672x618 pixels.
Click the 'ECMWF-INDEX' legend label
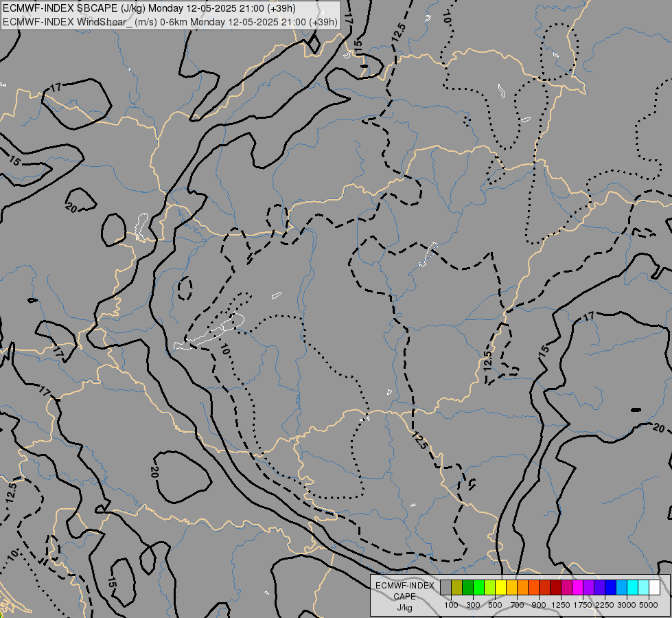(405, 586)
